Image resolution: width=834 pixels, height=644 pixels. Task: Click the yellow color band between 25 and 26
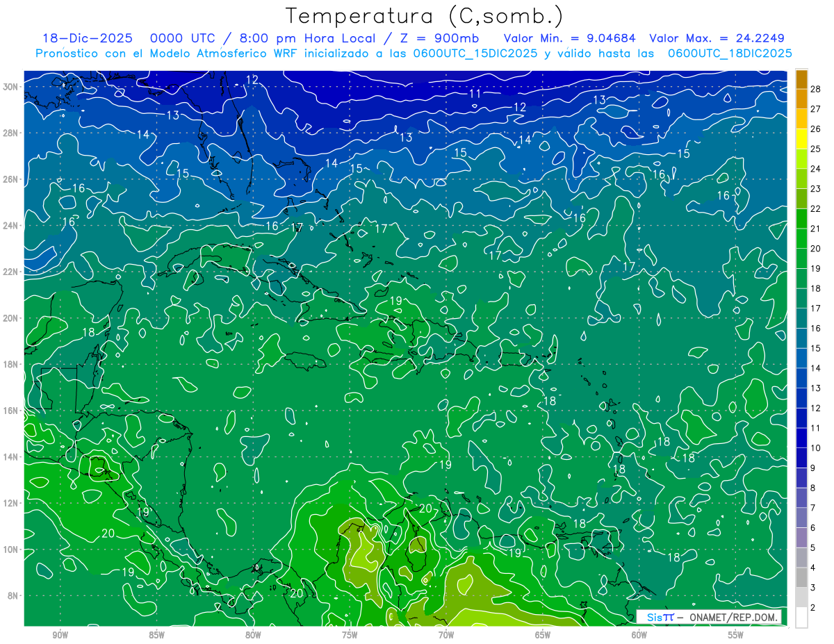[802, 139]
